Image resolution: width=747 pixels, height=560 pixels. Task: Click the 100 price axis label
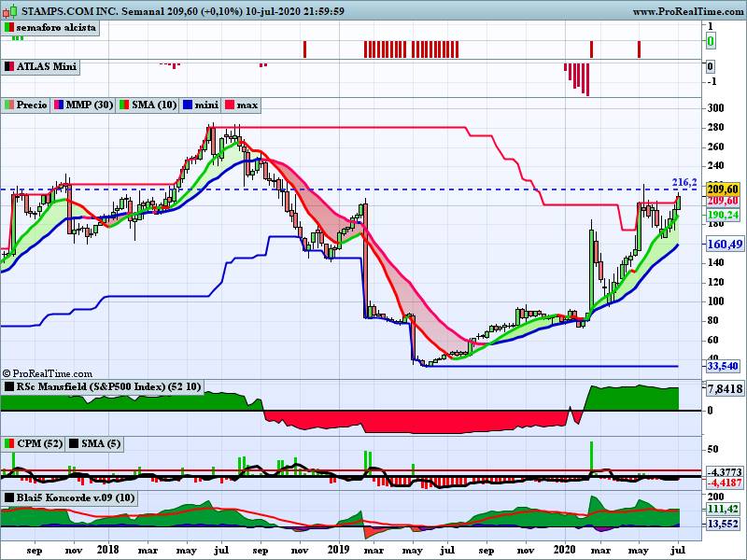715,301
